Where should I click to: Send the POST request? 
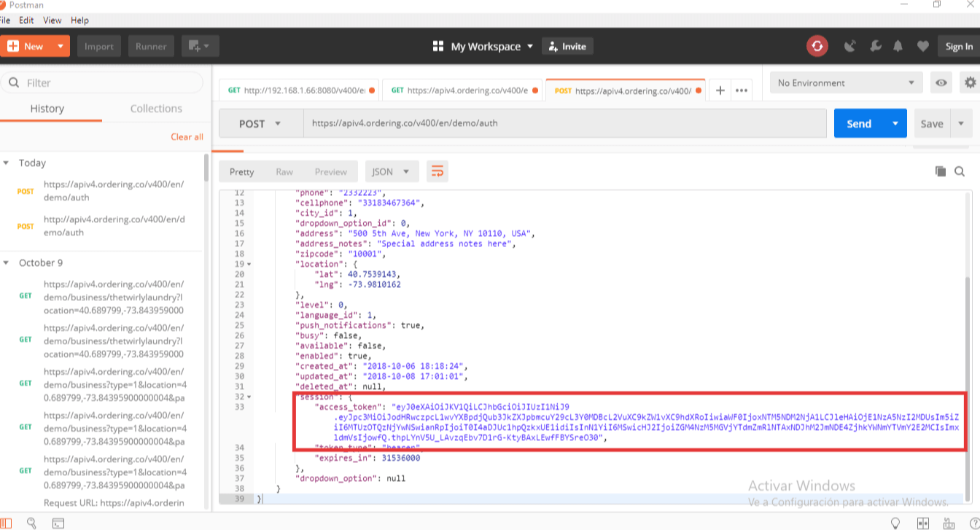pos(859,123)
